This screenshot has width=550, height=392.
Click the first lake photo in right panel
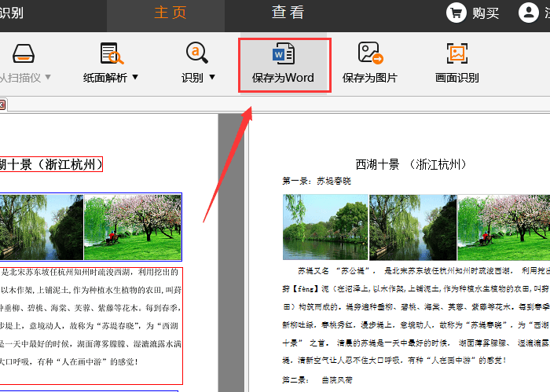[325, 228]
